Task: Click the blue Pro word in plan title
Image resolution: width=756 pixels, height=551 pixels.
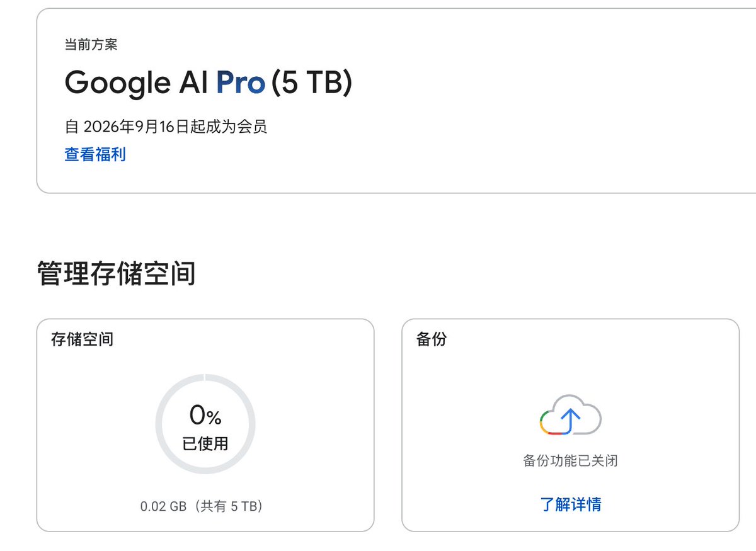Action: click(240, 82)
